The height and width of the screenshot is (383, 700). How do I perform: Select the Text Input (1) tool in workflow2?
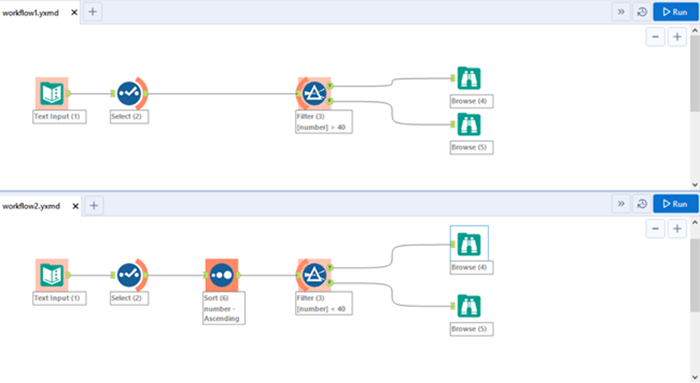(x=52, y=275)
